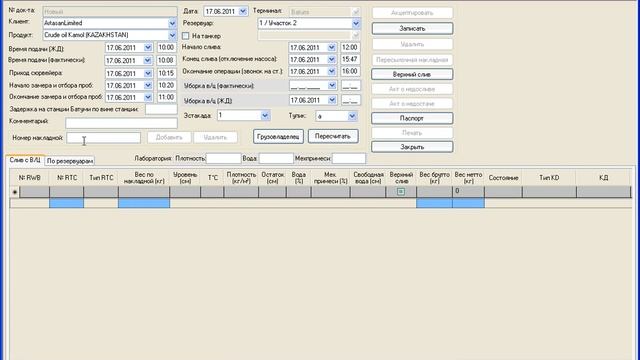The height and width of the screenshot is (360, 640).
Task: Open the 'Уборка в/ц (фактически)' date dropdown
Action: 331,85
